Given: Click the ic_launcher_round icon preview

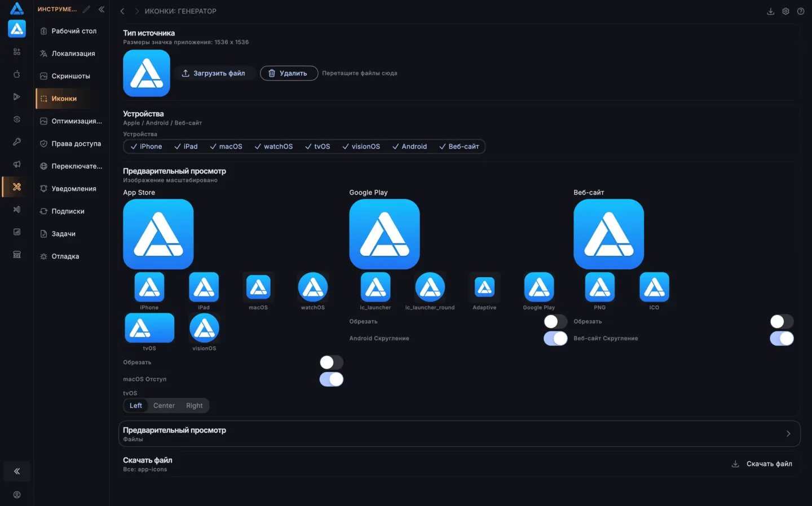Looking at the screenshot, I should (x=430, y=287).
